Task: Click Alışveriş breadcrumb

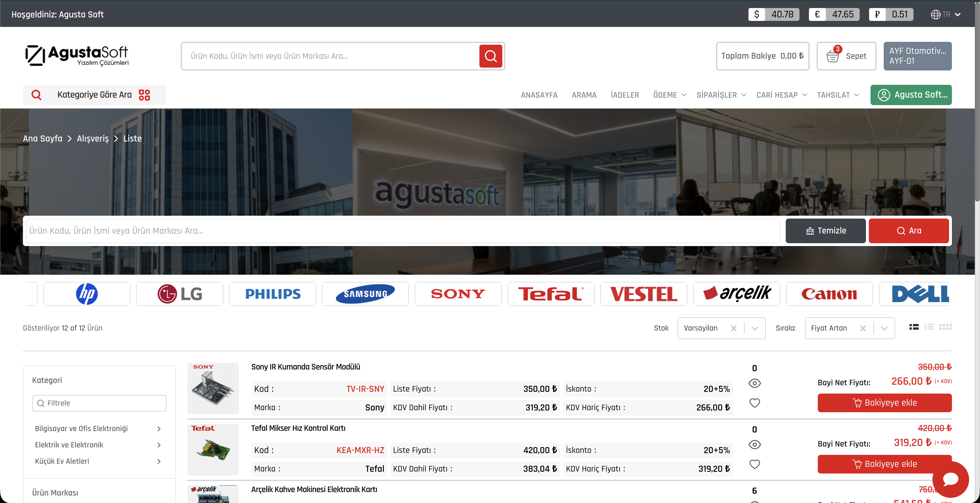Action: (93, 138)
